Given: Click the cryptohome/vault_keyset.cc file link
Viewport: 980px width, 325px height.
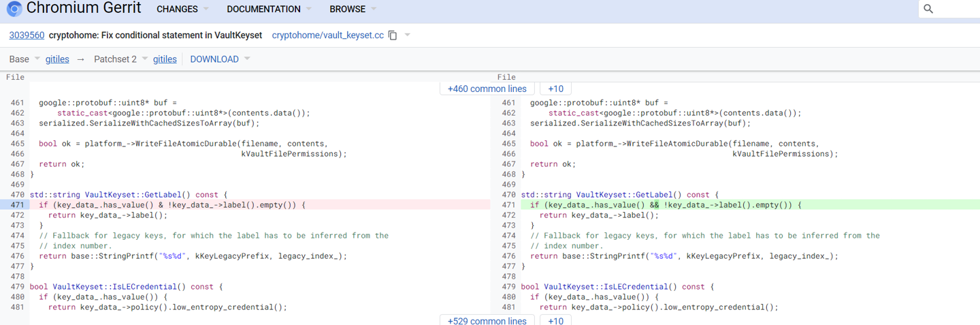Looking at the screenshot, I should coord(327,35).
